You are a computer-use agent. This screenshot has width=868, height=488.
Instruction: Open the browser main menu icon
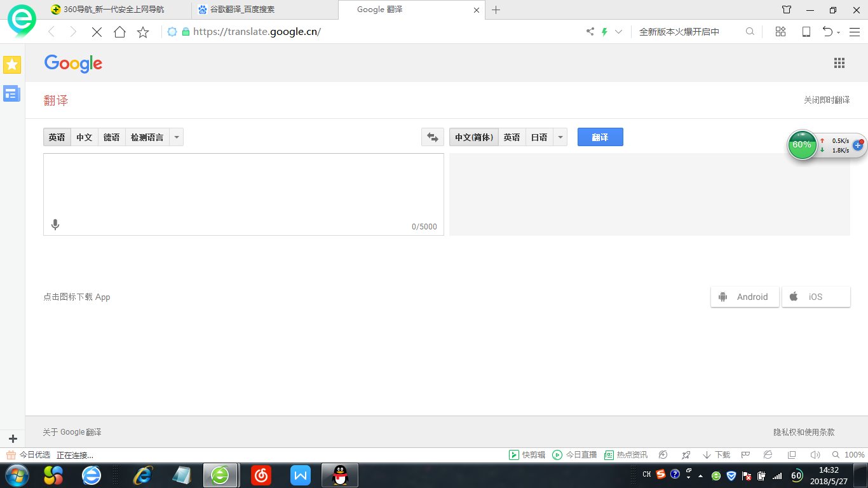coord(855,31)
